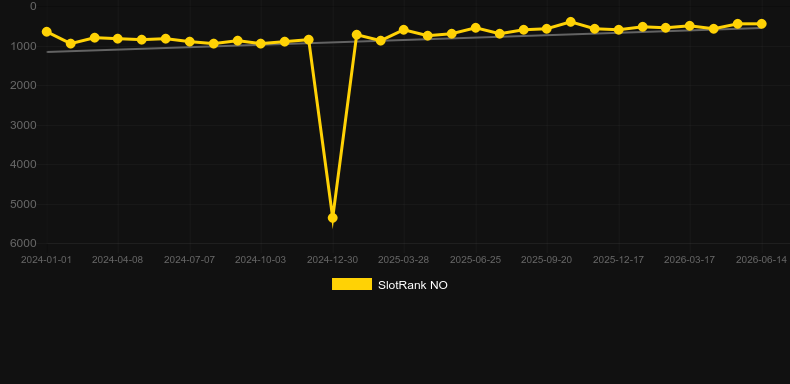Toggle the SlotRank NO legend label
The height and width of the screenshot is (384, 790).
413,285
